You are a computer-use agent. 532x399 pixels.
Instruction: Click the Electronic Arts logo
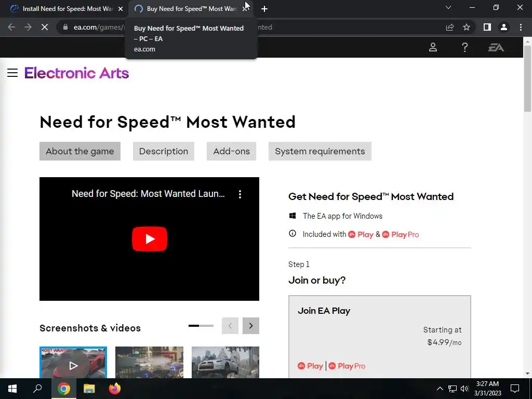[x=77, y=73]
